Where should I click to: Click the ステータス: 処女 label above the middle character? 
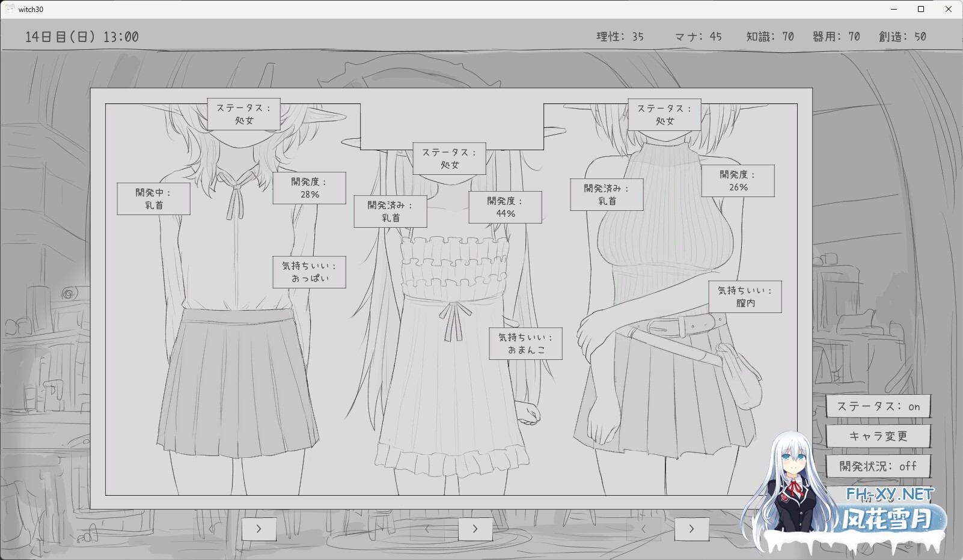[x=450, y=157]
